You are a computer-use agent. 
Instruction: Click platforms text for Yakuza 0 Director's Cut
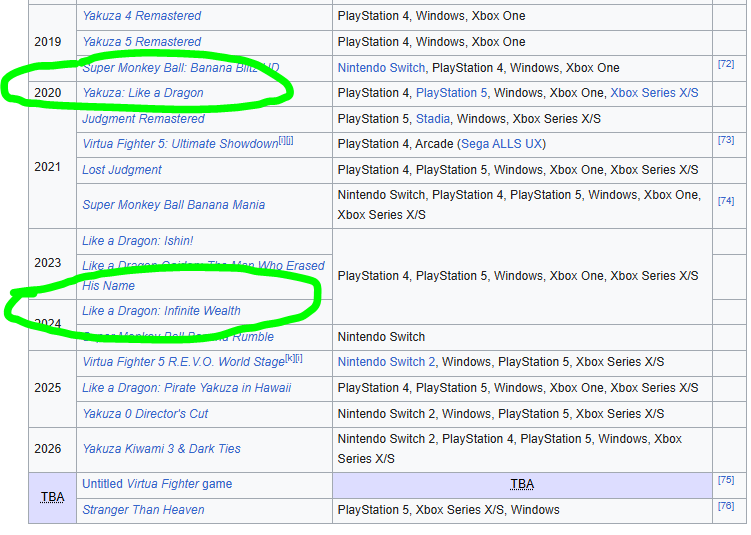tap(501, 414)
